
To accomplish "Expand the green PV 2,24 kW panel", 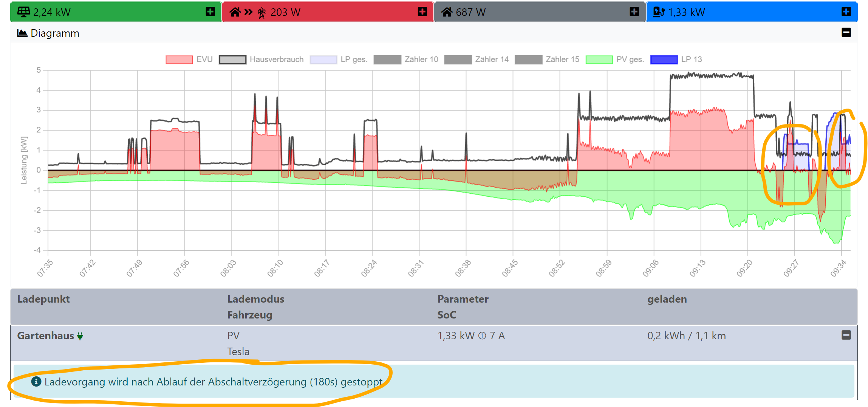I will pos(210,12).
